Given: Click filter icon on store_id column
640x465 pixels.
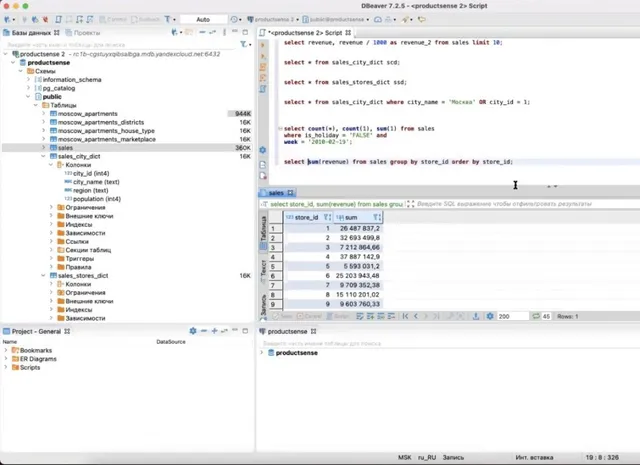Looking at the screenshot, I should click(x=327, y=218).
